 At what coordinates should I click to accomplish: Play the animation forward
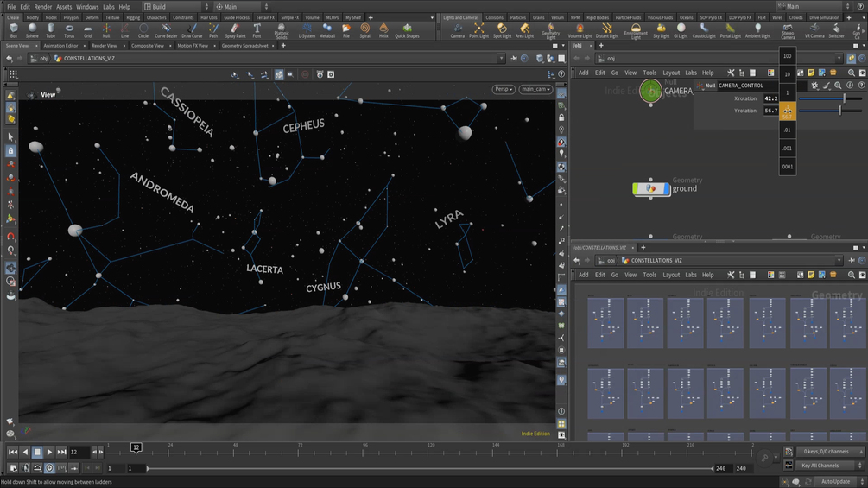(x=49, y=452)
